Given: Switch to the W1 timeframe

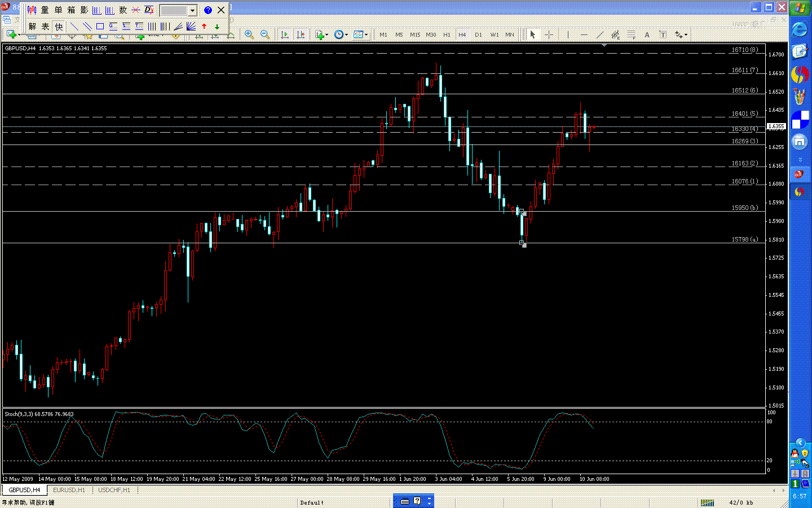Looking at the screenshot, I should pos(494,34).
